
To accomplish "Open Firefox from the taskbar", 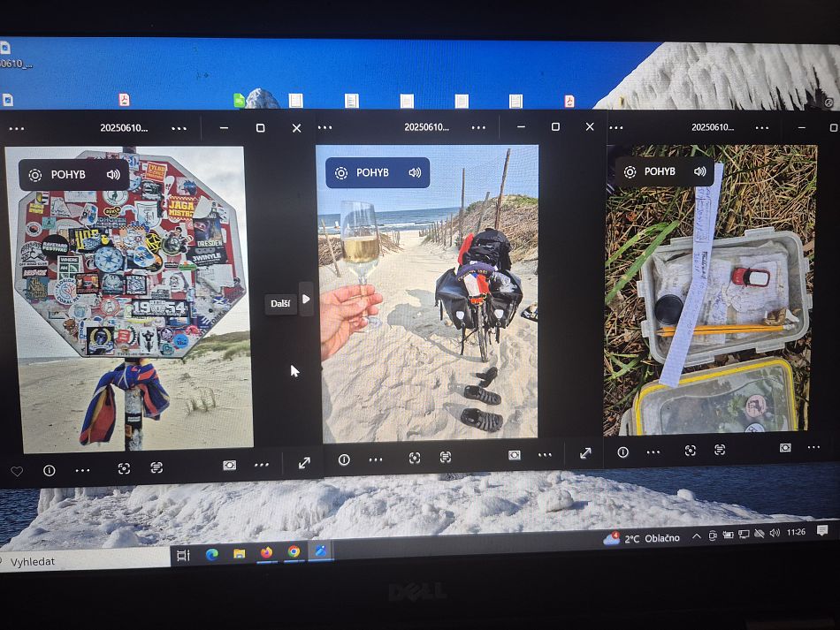I will pos(266,553).
